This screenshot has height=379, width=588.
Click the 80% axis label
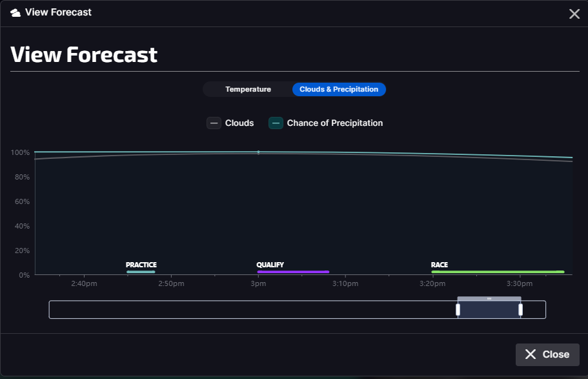tap(22, 177)
